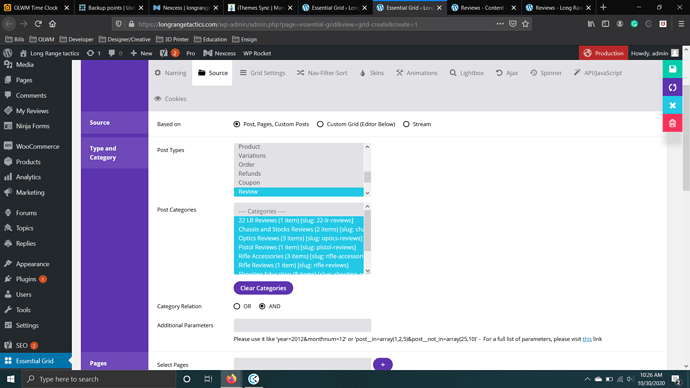Switch to Skins tab

[372, 73]
